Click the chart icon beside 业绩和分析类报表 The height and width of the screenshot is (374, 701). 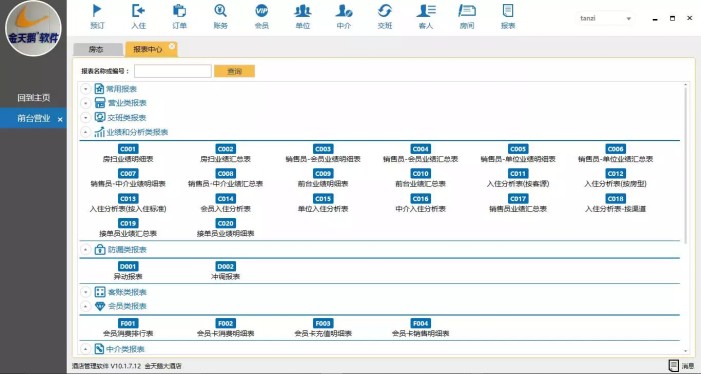99,132
